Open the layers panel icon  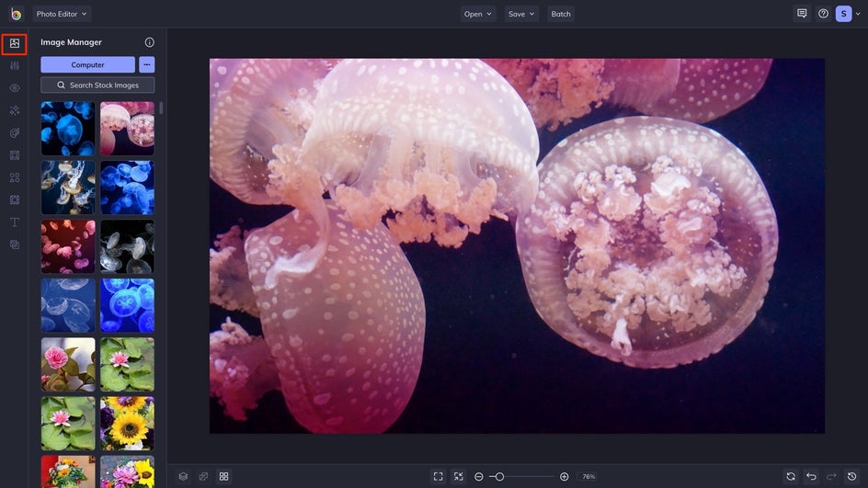pos(183,476)
